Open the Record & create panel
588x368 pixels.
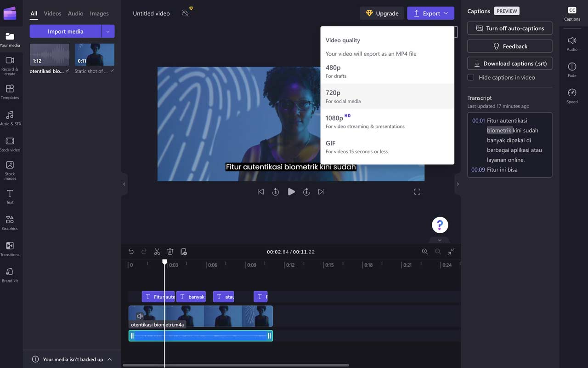click(x=10, y=65)
